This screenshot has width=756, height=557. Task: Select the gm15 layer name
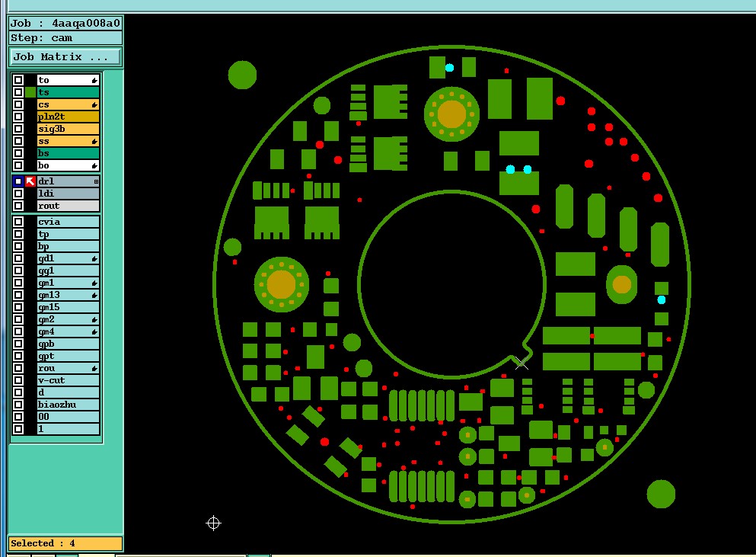68,307
